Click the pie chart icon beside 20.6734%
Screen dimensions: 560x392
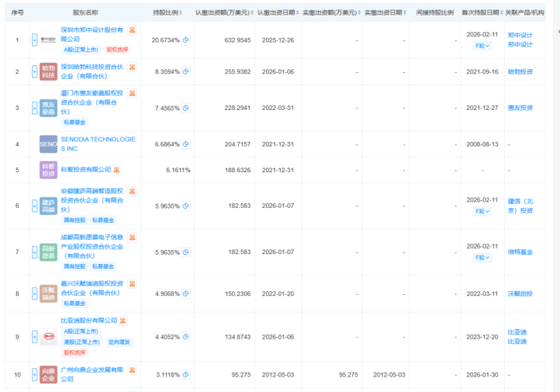pos(185,40)
